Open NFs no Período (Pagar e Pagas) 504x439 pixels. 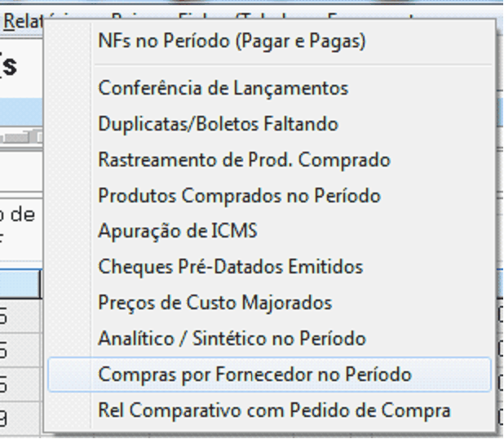(x=232, y=40)
